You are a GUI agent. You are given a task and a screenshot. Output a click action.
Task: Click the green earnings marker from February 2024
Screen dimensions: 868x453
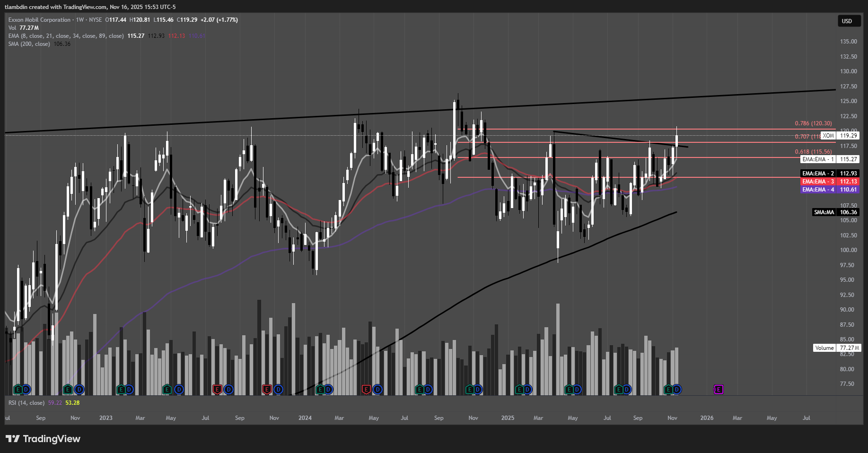320,390
